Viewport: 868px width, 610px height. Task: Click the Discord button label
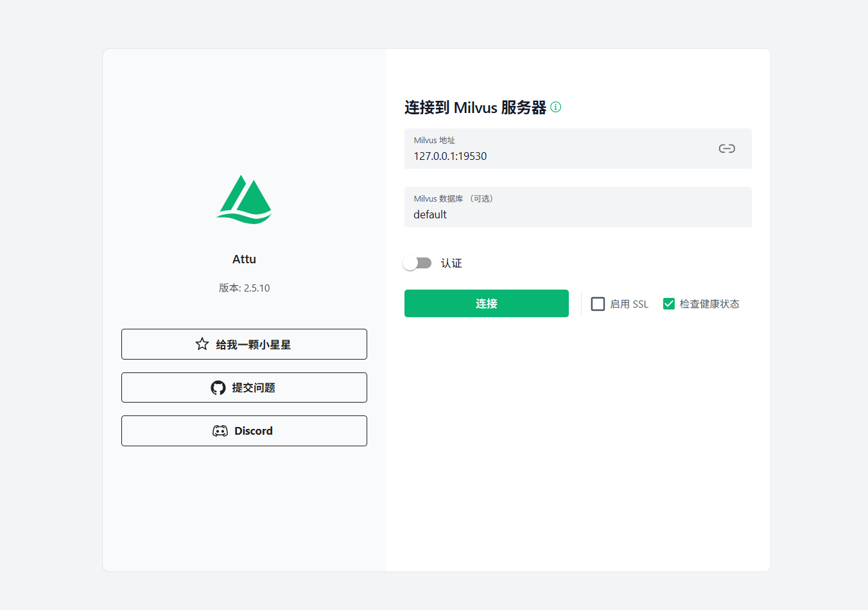tap(254, 431)
